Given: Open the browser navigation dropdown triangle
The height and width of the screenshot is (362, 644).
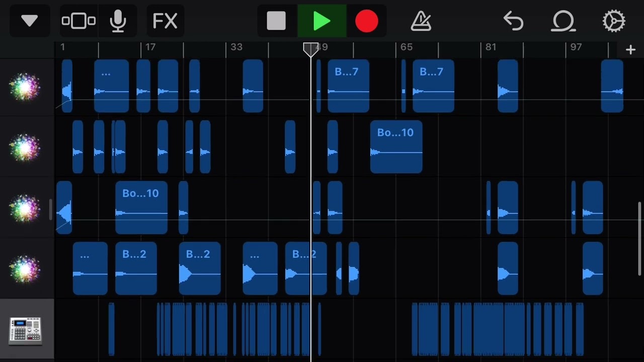Looking at the screenshot, I should (30, 21).
